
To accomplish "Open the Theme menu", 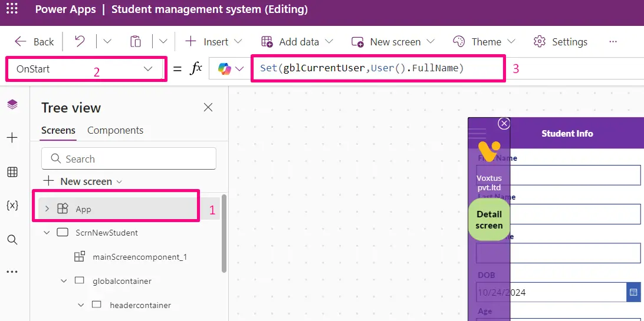I will (484, 42).
